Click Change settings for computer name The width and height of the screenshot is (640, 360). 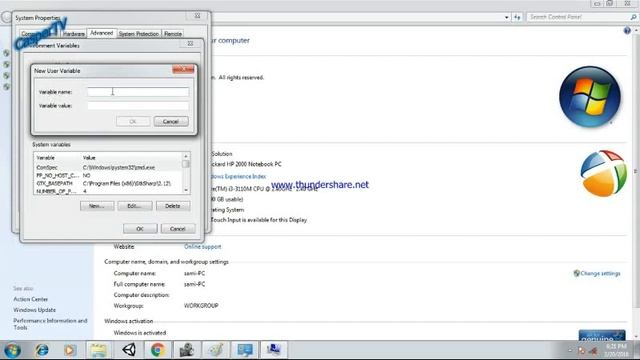[600, 273]
